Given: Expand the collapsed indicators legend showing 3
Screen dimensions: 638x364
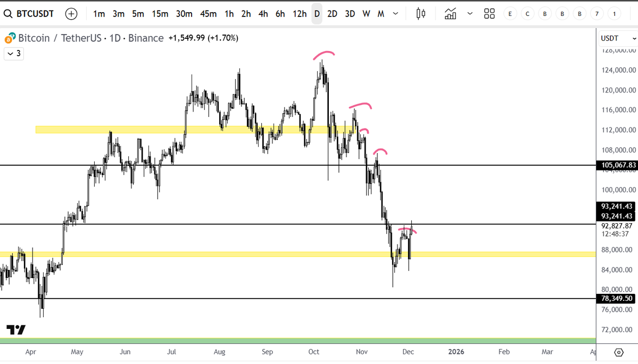Looking at the screenshot, I should pyautogui.click(x=14, y=54).
